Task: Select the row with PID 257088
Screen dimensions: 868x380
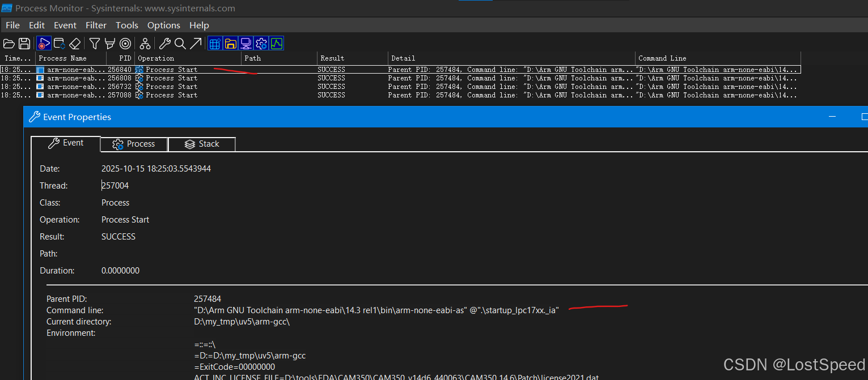Action: click(400, 95)
